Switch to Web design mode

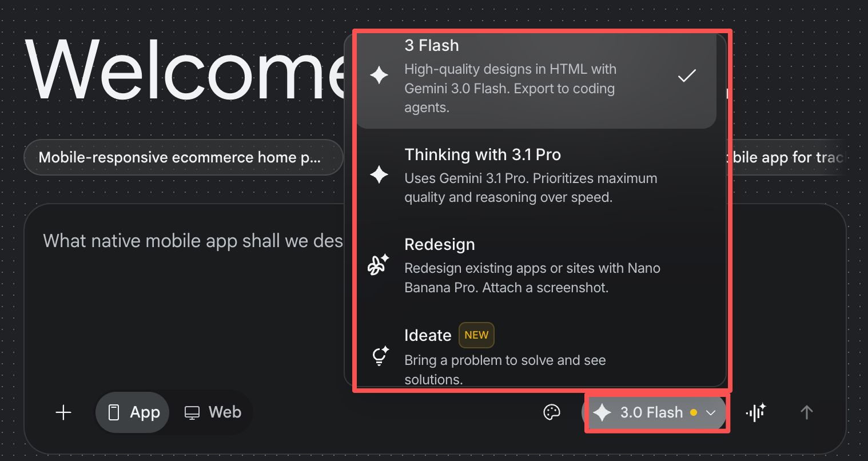[x=213, y=412]
